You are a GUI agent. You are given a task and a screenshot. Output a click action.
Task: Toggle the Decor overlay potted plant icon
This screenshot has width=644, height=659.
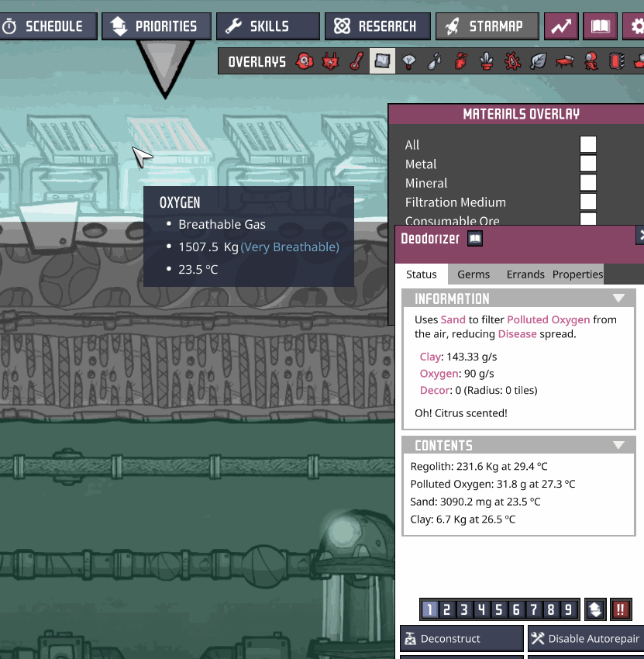point(487,61)
